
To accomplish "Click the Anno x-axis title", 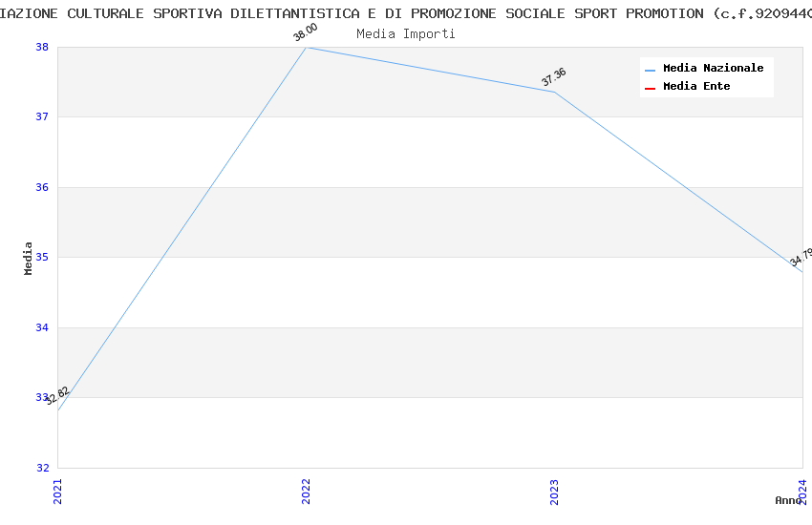I will (788, 500).
